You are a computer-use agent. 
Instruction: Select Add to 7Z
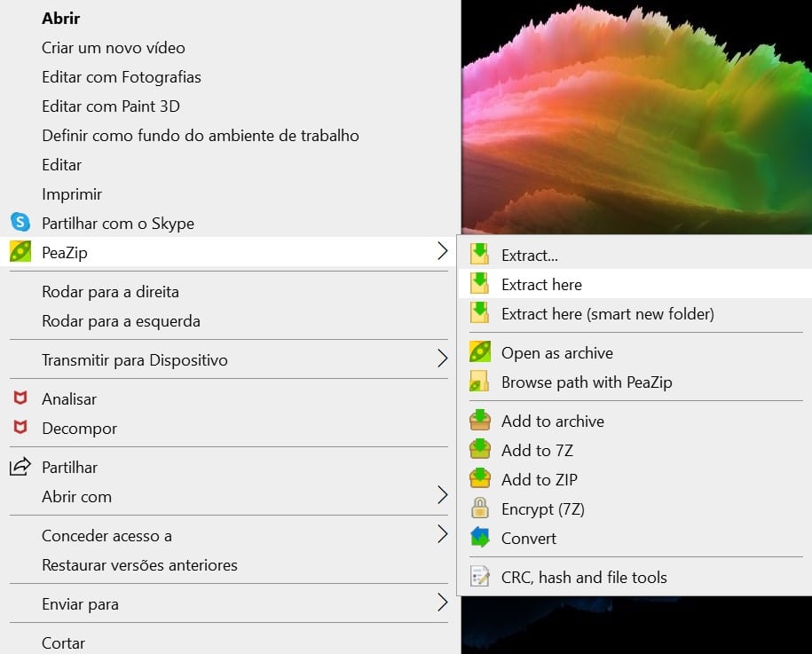[x=538, y=451]
